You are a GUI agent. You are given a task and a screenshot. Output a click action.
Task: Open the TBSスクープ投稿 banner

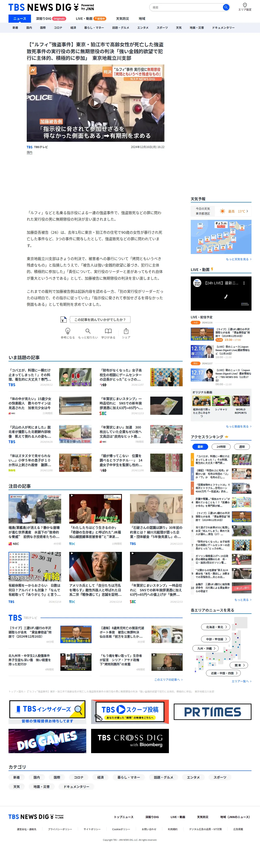[x=130, y=712]
